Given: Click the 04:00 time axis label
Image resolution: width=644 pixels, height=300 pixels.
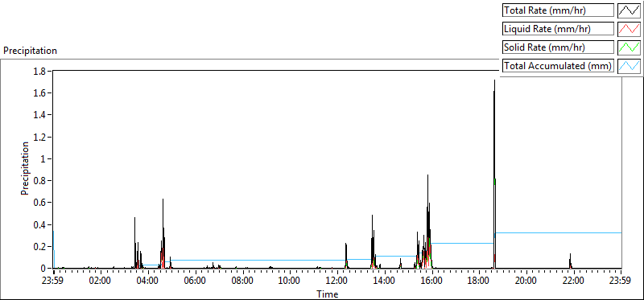Looking at the screenshot, I should (148, 282).
